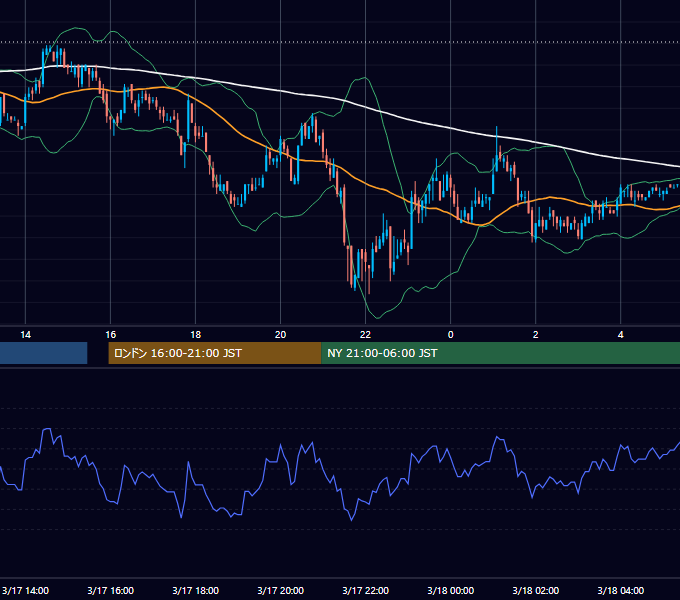Select the 3/18 04:00 label on indicator axis
This screenshot has height=600, width=680.
pyautogui.click(x=621, y=590)
